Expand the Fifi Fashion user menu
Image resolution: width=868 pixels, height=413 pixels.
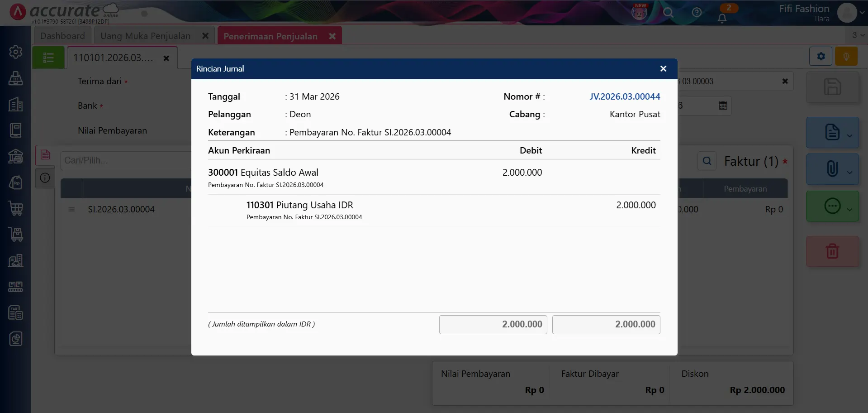862,13
